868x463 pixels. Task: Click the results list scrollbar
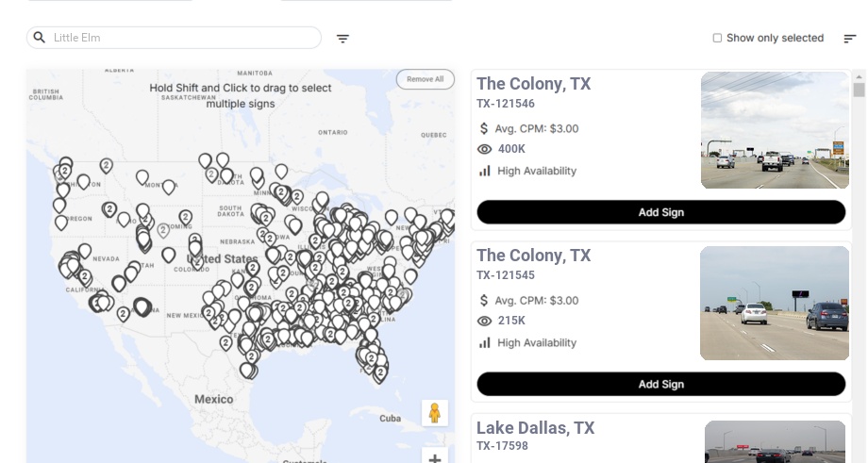coord(859,91)
